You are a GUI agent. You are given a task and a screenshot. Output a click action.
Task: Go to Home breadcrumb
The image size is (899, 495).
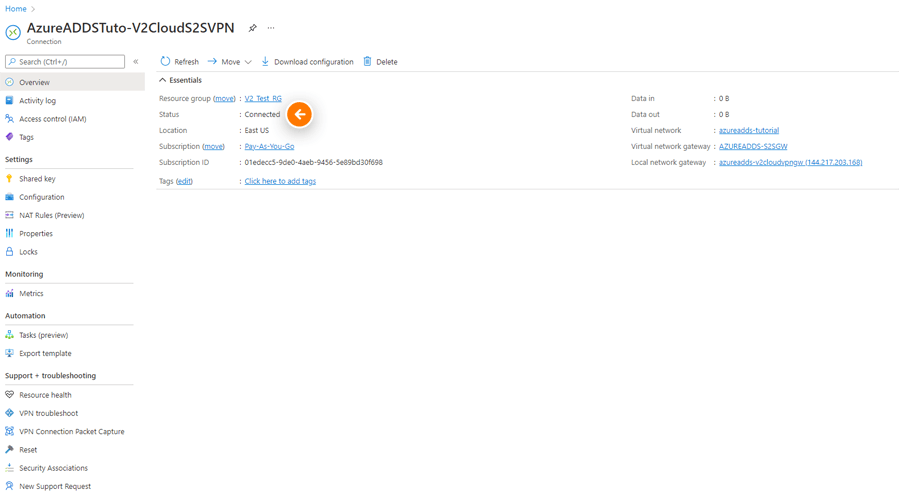coord(15,9)
